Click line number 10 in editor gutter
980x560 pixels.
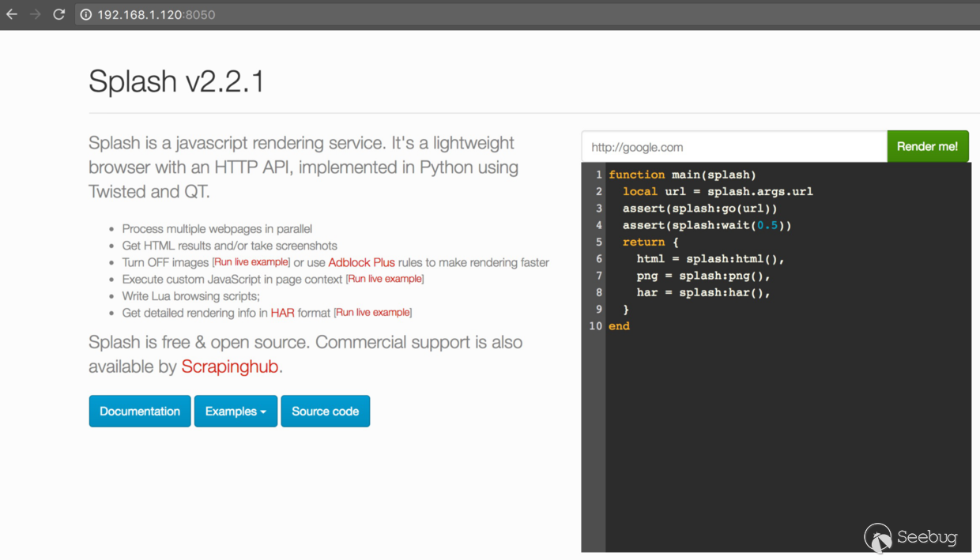595,325
